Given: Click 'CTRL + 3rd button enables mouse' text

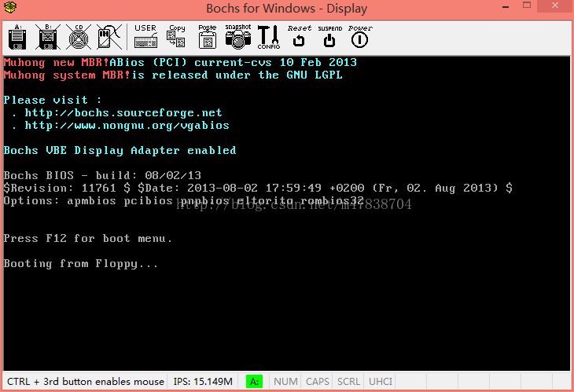Looking at the screenshot, I should coord(85,382).
